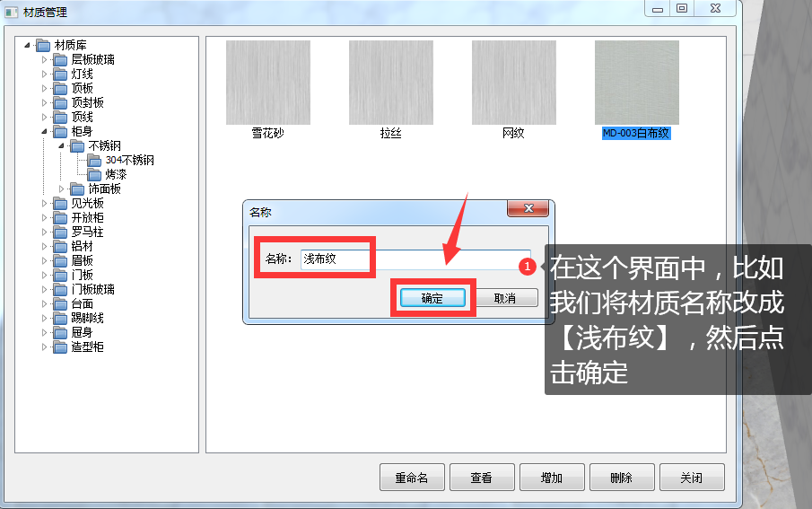Viewport: 812px width, 509px height.
Task: Click the 造型柜 folder icon
Action: point(60,347)
